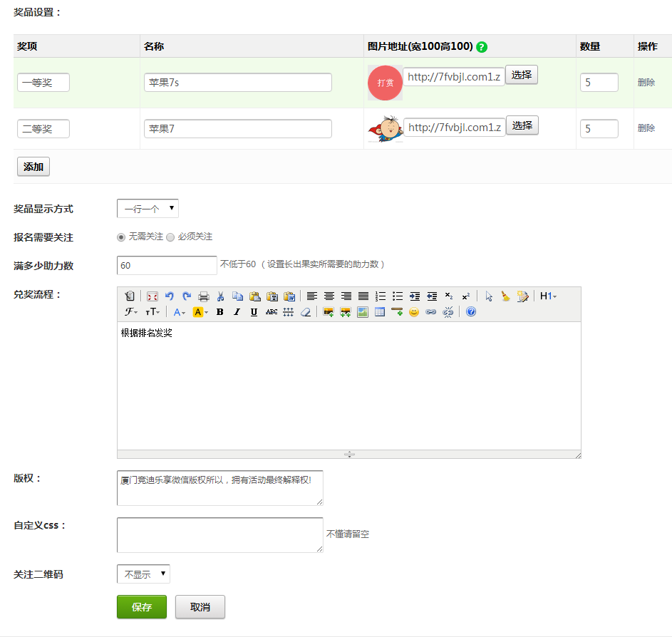Open the editor help icon
This screenshot has width=672, height=637.
click(x=471, y=312)
